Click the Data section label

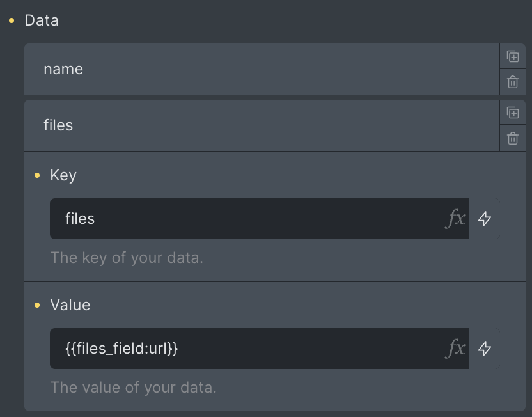pyautogui.click(x=42, y=20)
